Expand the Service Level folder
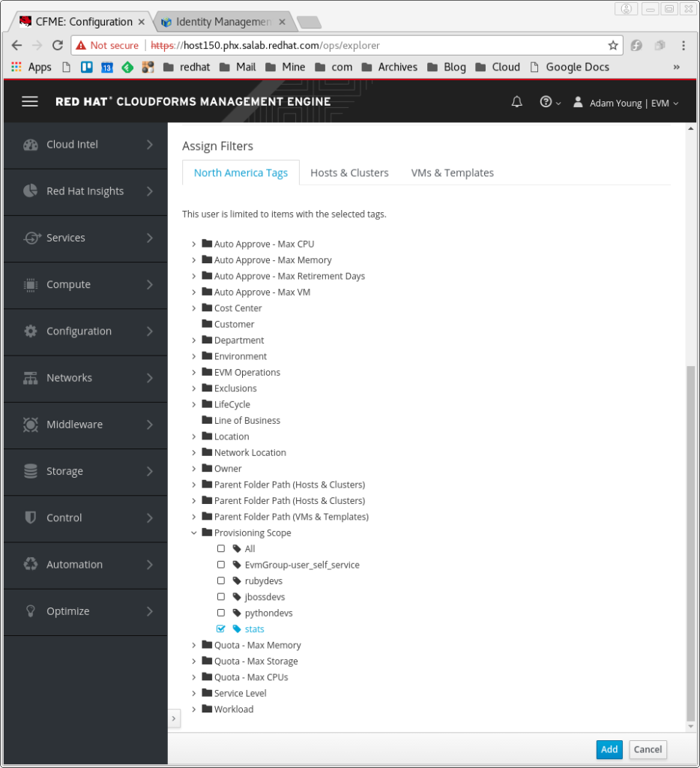Image resolution: width=700 pixels, height=768 pixels. (x=194, y=693)
